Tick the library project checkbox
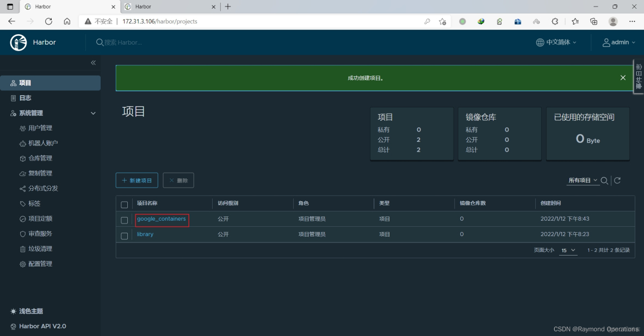The image size is (644, 336). (125, 235)
